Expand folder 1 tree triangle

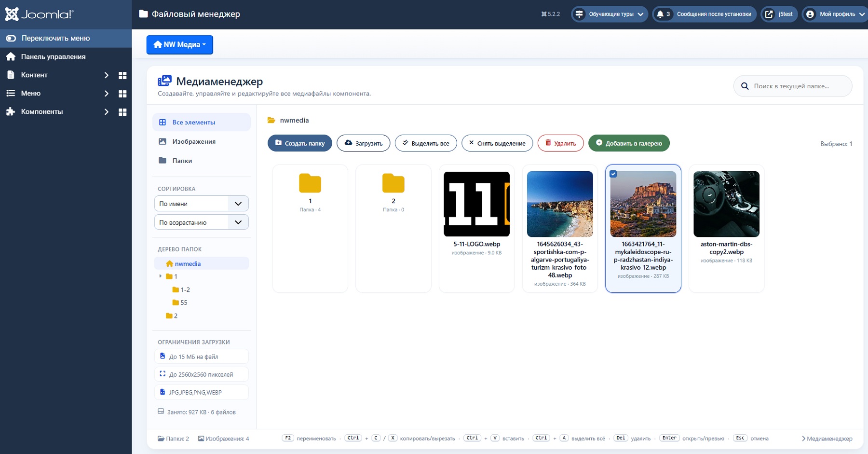tap(161, 276)
